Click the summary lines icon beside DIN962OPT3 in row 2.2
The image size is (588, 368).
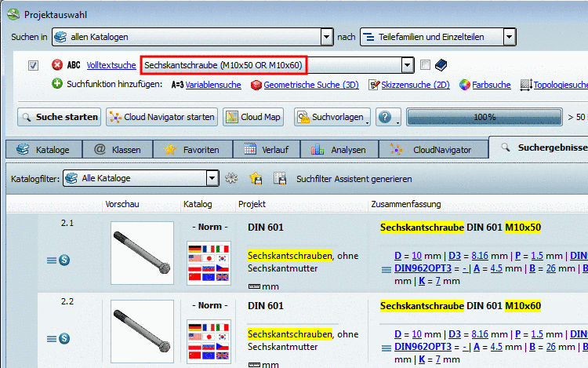coord(387,348)
